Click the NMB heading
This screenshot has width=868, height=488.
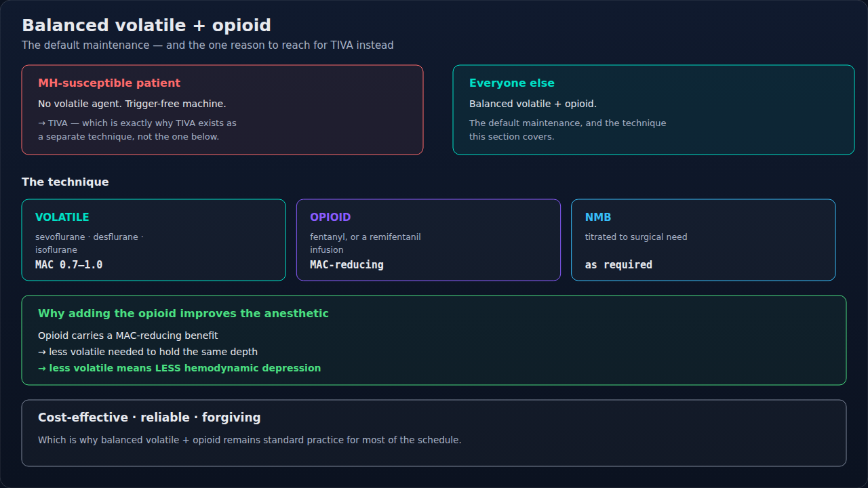[598, 218]
